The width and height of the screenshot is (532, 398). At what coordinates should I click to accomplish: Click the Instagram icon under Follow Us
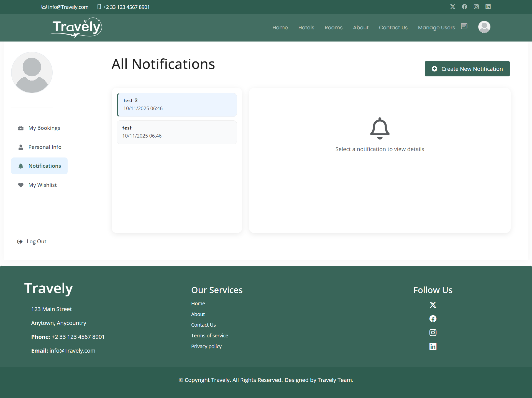(433, 332)
